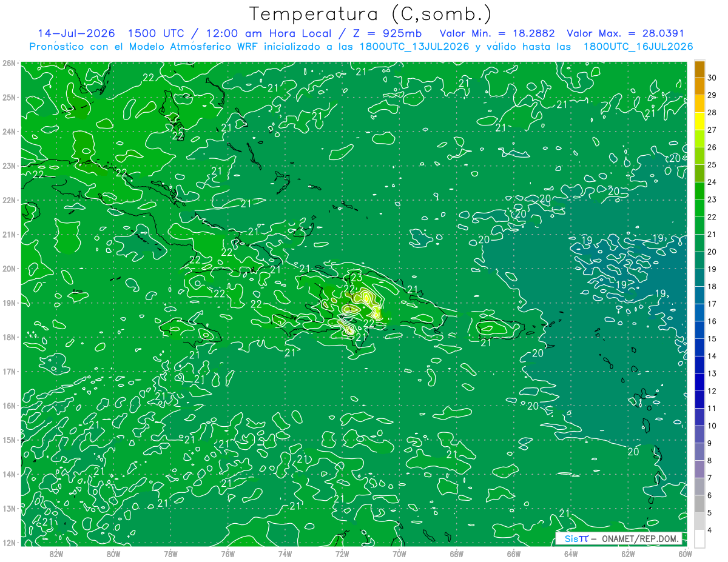Pick the blue legend swatch between 14 and 15
728x562 pixels.
[699, 347]
